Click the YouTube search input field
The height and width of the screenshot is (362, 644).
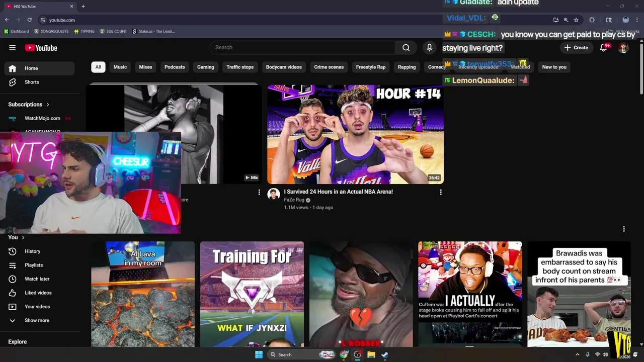pyautogui.click(x=302, y=47)
